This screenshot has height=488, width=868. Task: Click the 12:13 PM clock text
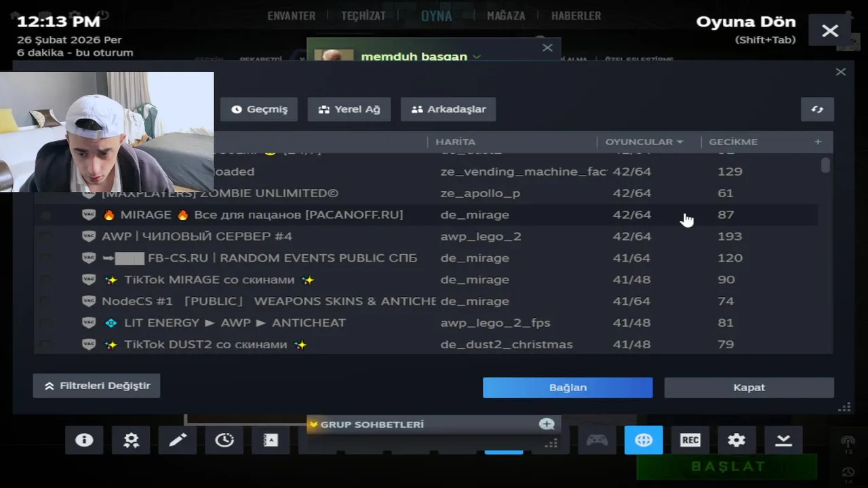[58, 22]
